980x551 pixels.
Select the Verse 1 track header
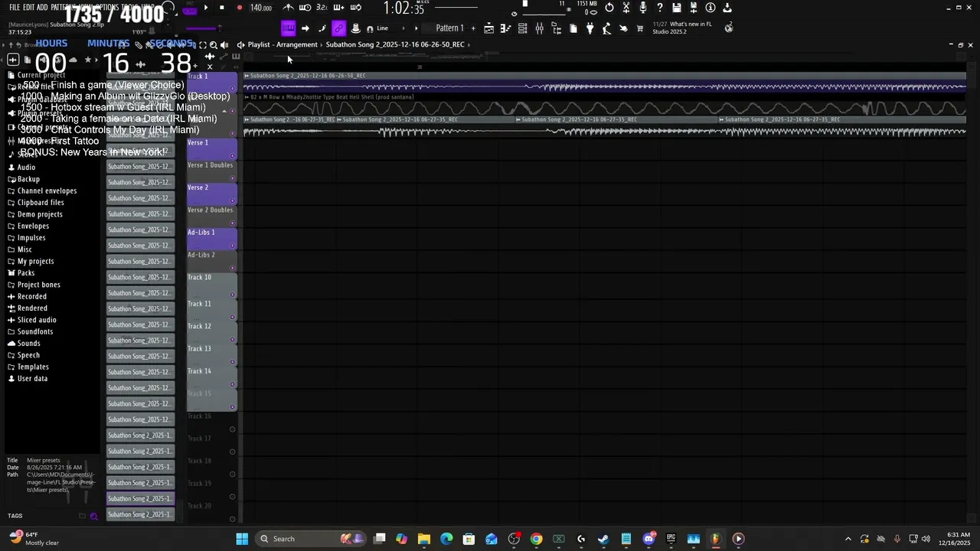coord(211,149)
